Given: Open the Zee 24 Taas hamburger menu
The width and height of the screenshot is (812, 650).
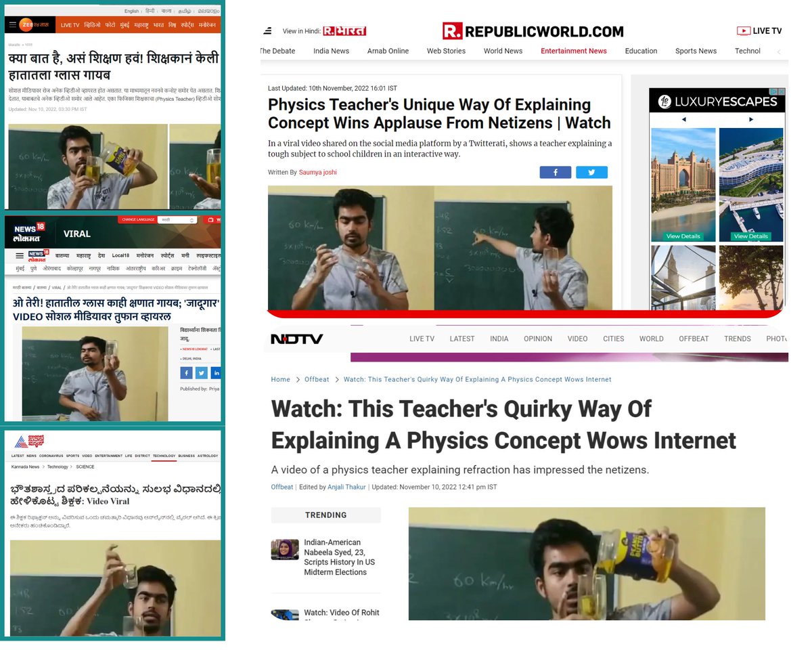Looking at the screenshot, I should 12,25.
